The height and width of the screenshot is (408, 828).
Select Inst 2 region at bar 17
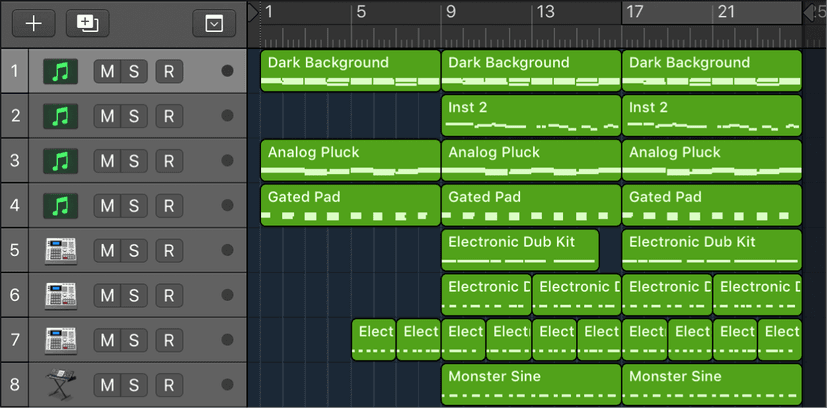tap(712, 116)
